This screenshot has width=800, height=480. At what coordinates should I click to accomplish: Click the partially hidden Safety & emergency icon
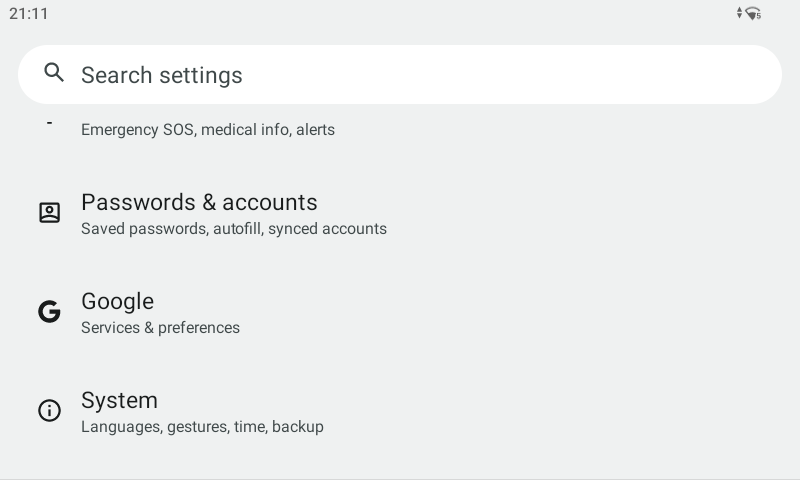[x=49, y=123]
